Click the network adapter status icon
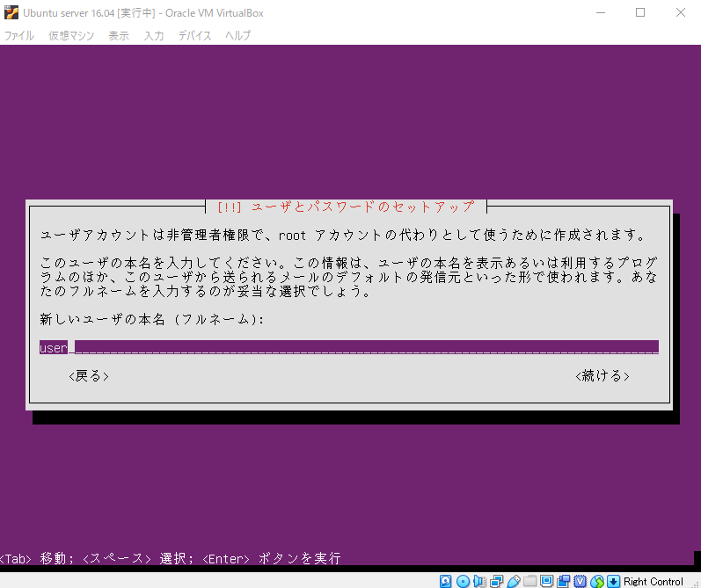 pyautogui.click(x=496, y=581)
